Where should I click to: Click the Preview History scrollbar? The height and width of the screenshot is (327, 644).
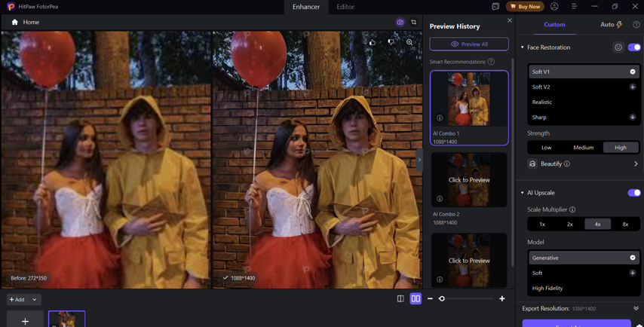pyautogui.click(x=512, y=162)
